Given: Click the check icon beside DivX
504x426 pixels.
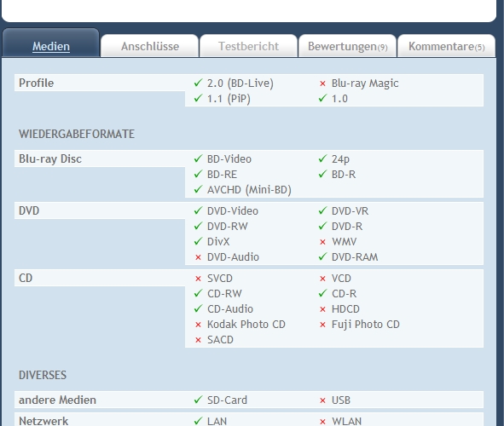Looking at the screenshot, I should [x=199, y=241].
